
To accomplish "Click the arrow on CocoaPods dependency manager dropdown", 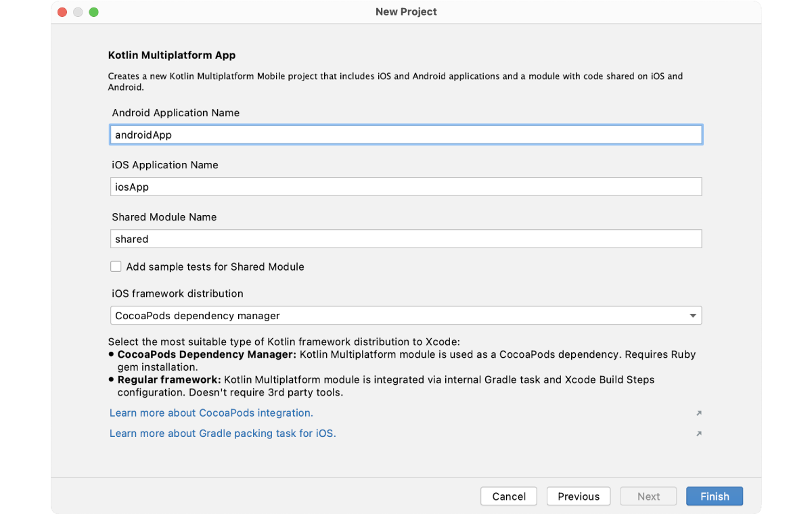I will point(692,316).
